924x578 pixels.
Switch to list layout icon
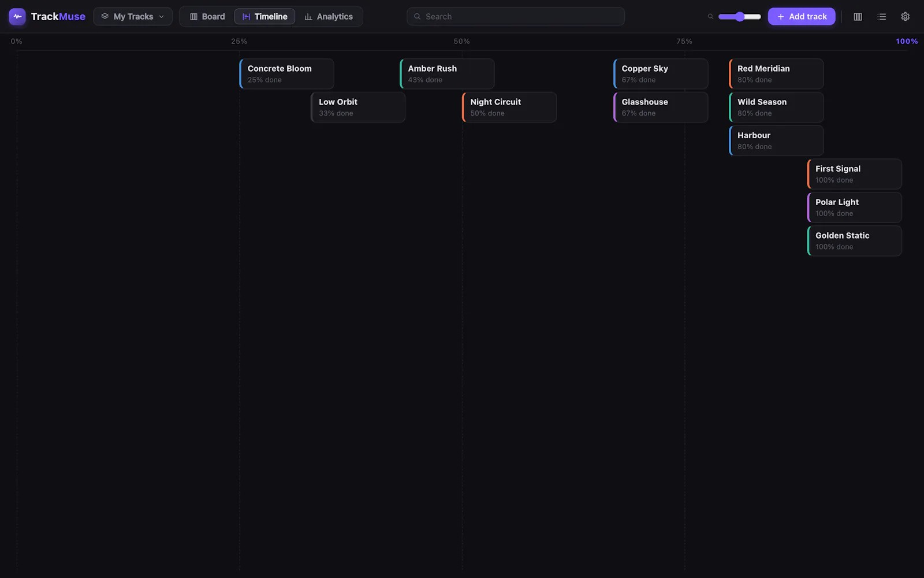pos(881,17)
